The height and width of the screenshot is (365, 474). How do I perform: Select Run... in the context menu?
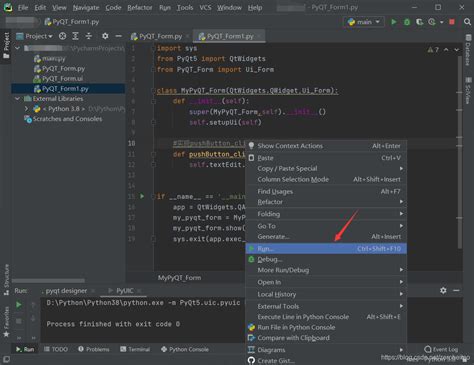[326, 249]
